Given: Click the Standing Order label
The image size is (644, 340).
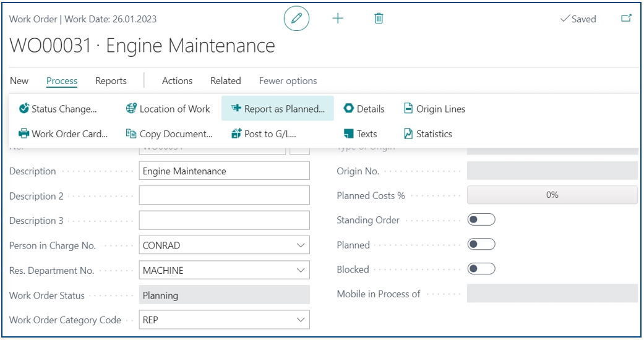Looking at the screenshot, I should [368, 220].
